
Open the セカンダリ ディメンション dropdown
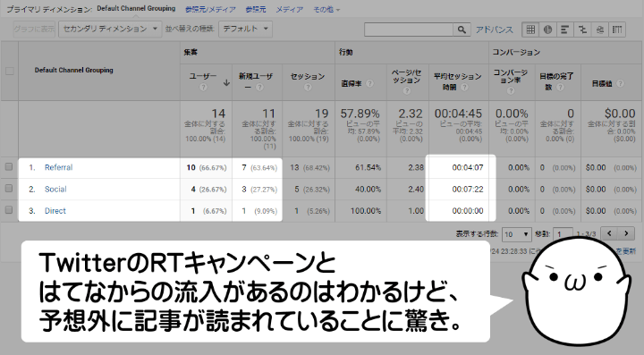pos(110,29)
